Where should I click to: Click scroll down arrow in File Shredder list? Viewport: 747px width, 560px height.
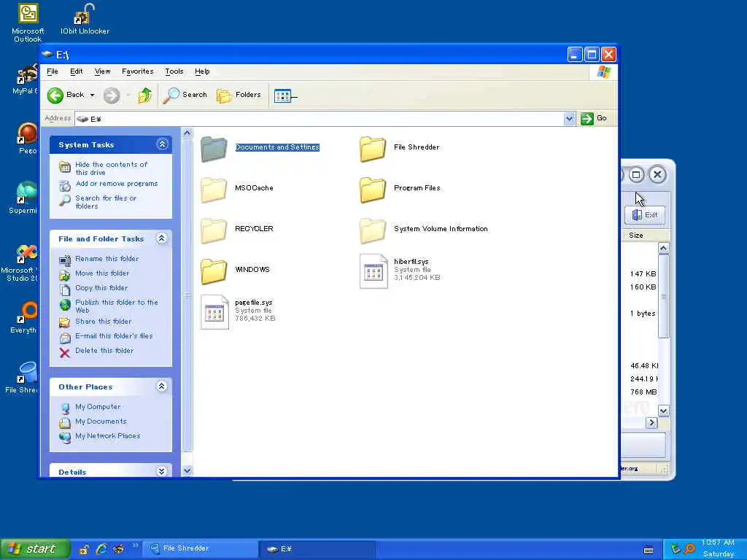pos(663,411)
